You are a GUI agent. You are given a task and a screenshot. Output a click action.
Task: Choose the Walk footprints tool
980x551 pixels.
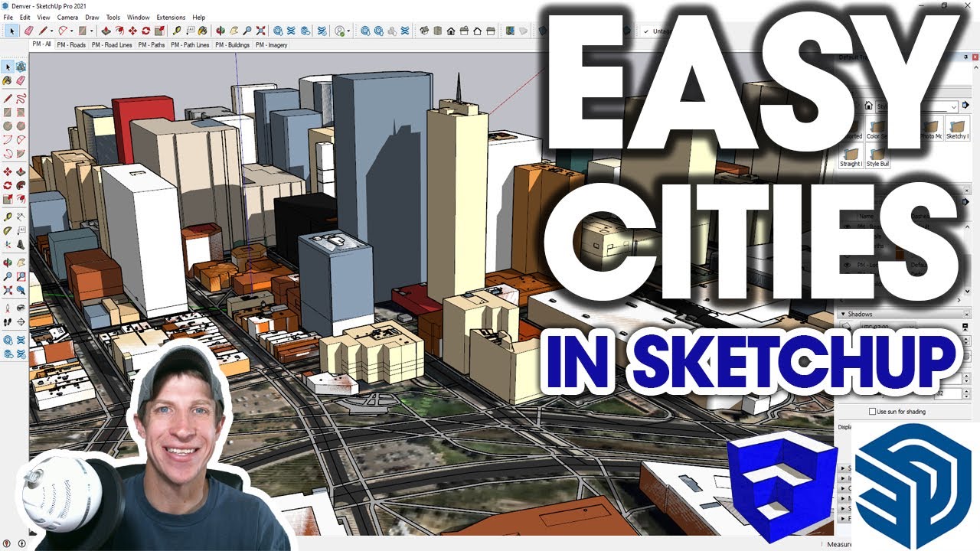(8, 321)
